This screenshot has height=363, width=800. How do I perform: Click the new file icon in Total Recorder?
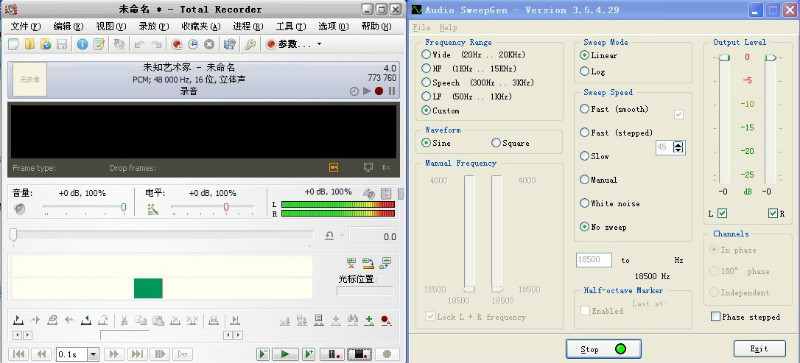[13, 44]
